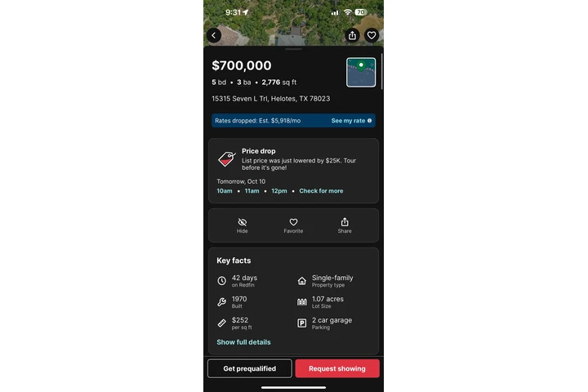
Task: Tap the price drop tag icon
Action: pos(227,158)
